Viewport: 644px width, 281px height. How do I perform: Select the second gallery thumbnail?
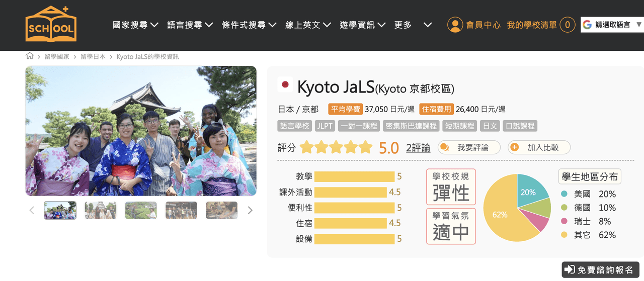point(101,210)
